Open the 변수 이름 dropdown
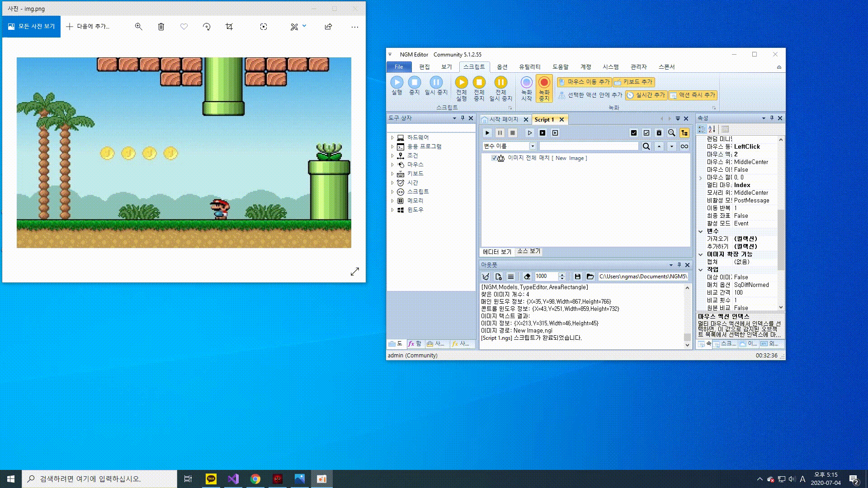 (x=533, y=146)
